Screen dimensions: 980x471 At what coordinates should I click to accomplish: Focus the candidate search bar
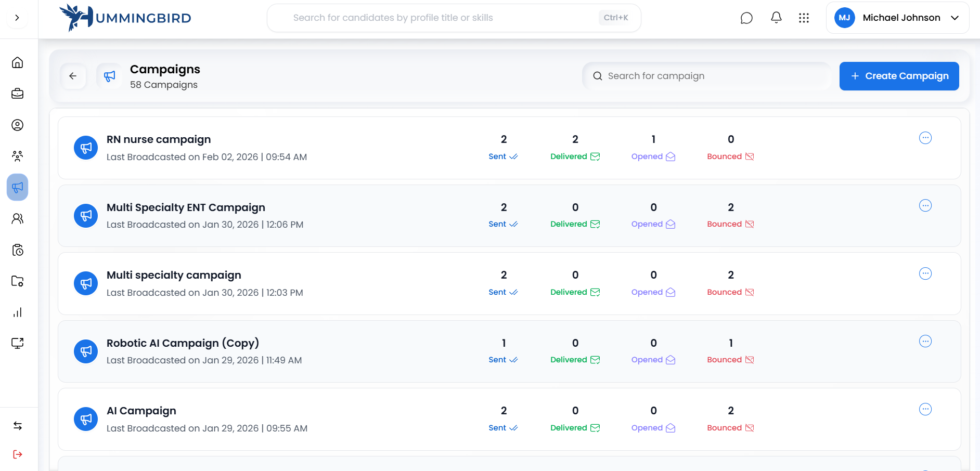point(442,18)
